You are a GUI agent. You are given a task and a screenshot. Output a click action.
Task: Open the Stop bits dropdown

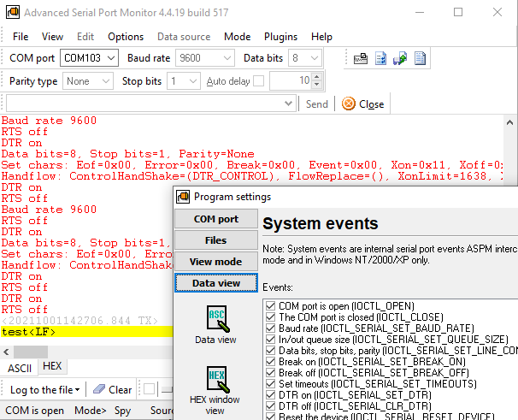click(x=193, y=81)
